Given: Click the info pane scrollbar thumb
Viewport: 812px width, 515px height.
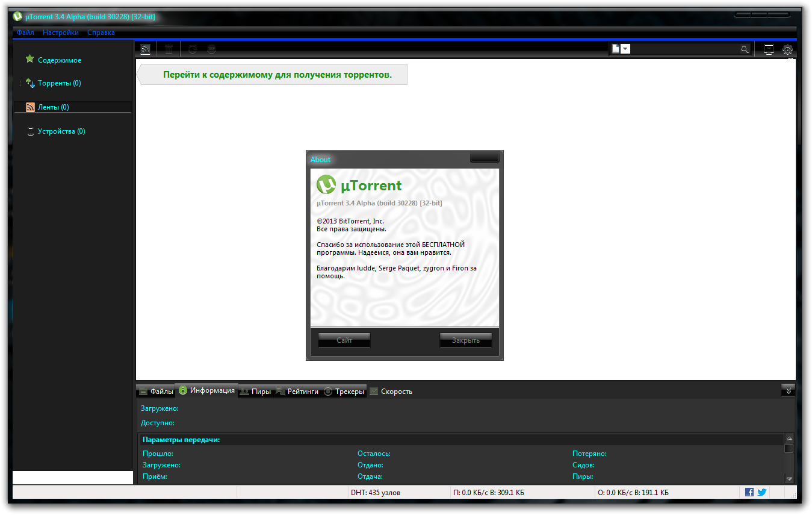Looking at the screenshot, I should tap(789, 448).
